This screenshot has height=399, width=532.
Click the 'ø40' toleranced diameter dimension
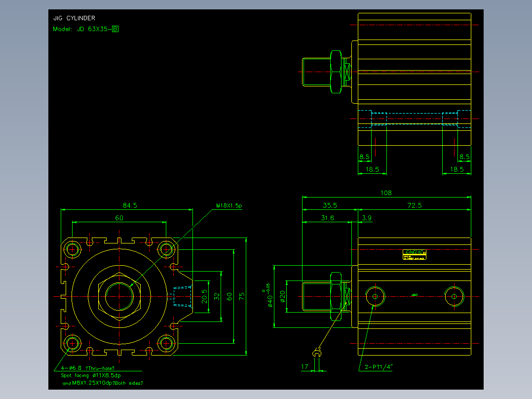point(268,295)
